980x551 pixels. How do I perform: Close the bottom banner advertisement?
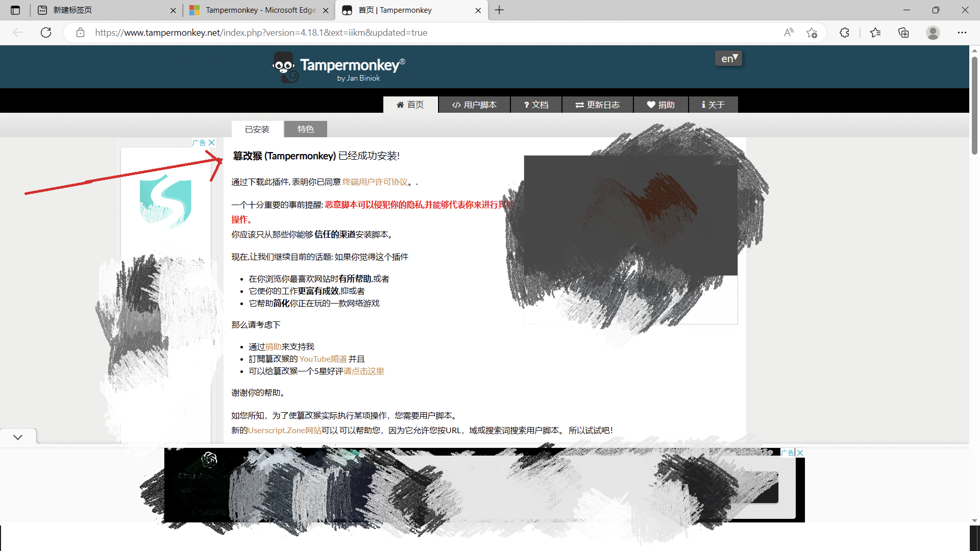[800, 453]
